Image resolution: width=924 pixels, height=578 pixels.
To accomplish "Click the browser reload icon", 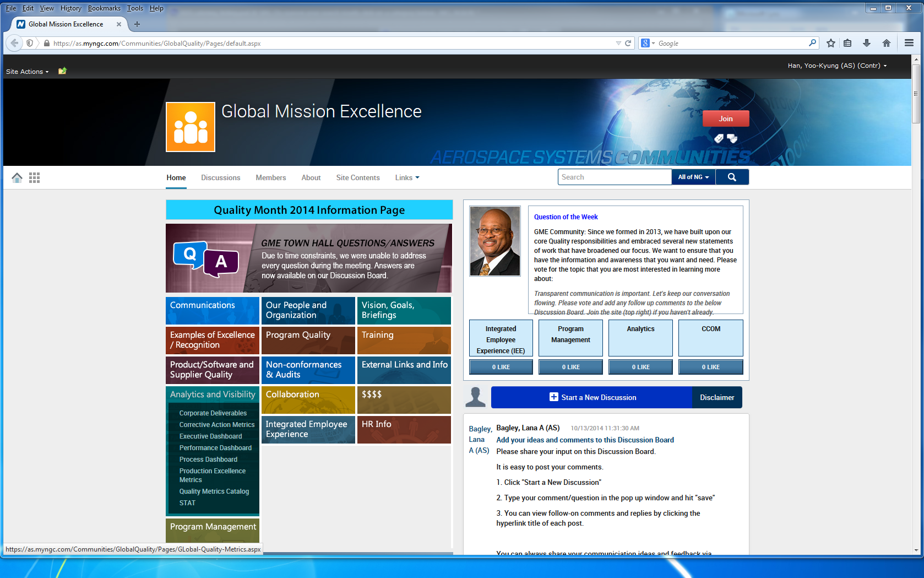I will tap(628, 43).
